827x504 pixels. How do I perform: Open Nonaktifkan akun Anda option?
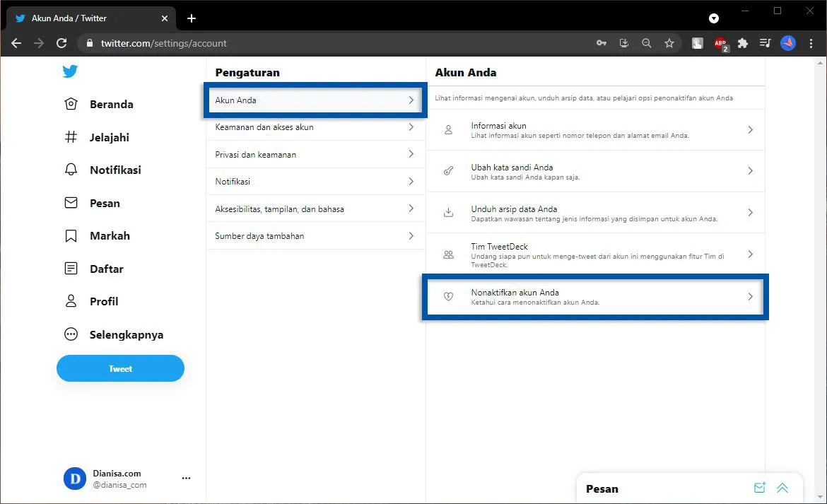(x=594, y=297)
